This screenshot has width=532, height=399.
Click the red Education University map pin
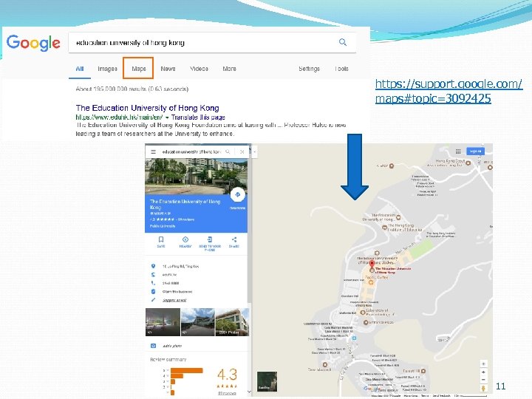coord(372,265)
